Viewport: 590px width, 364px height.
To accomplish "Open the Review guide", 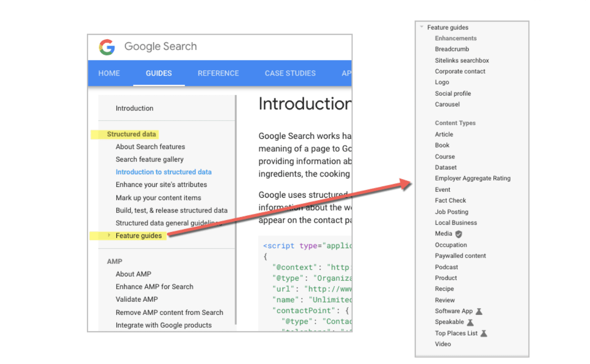I will pos(445,300).
